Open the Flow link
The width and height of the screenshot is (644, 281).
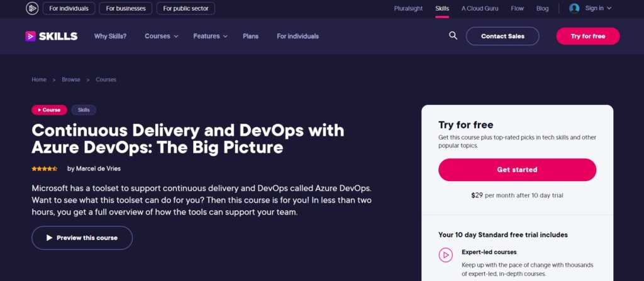pyautogui.click(x=517, y=8)
